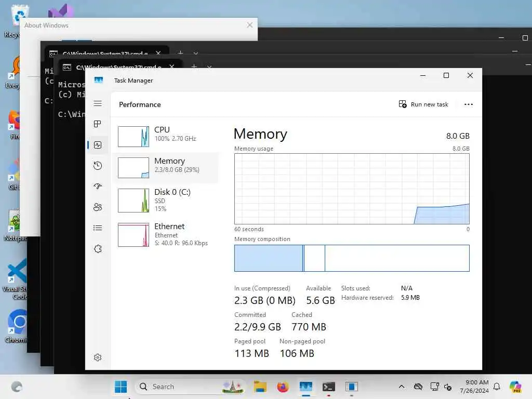532x399 pixels.
Task: Click the "5.9 MB" hardware reserved value
Action: click(x=410, y=298)
